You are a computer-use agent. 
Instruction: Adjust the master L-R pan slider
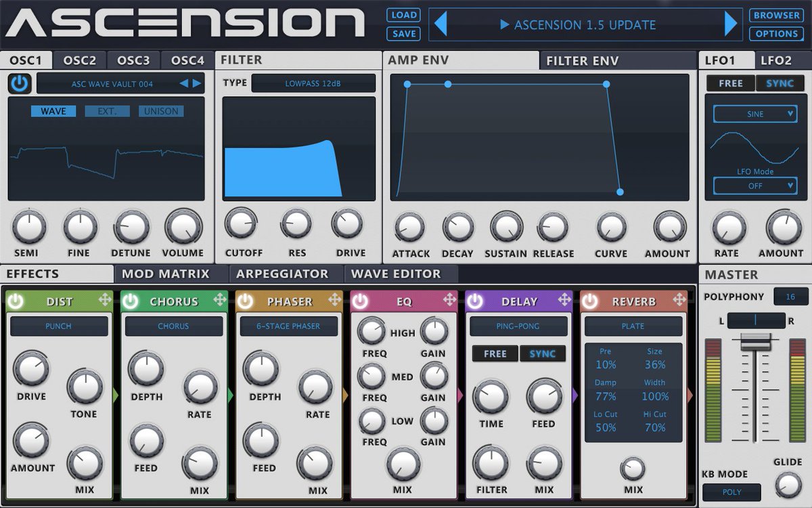point(756,320)
